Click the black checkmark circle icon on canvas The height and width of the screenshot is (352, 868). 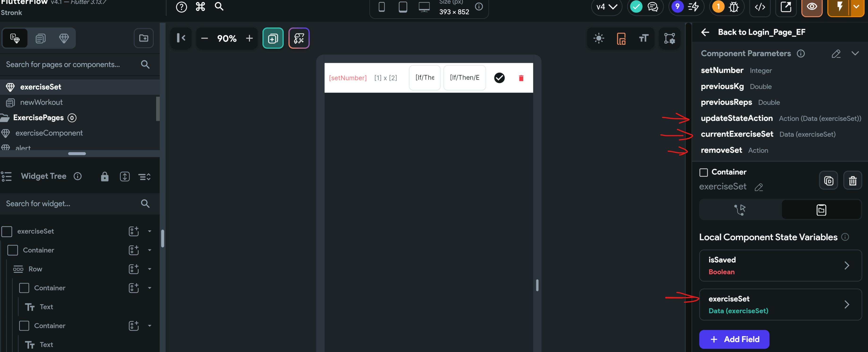coord(499,78)
